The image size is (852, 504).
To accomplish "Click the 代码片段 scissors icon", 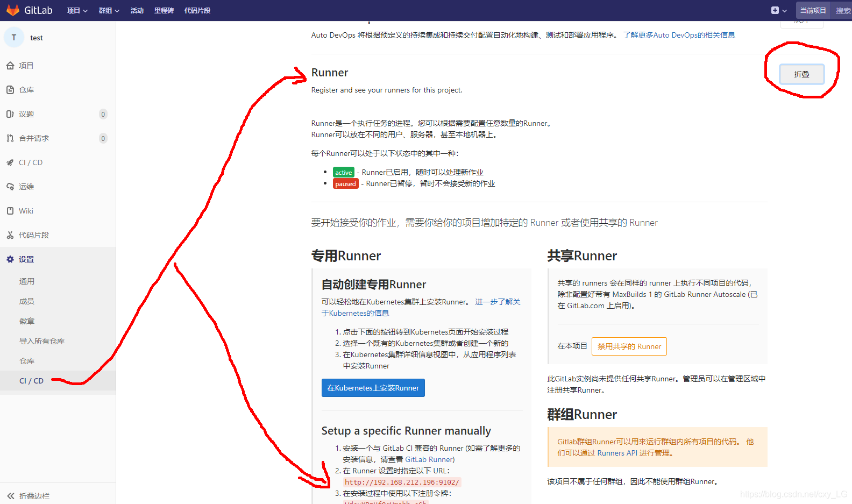I will coord(10,235).
